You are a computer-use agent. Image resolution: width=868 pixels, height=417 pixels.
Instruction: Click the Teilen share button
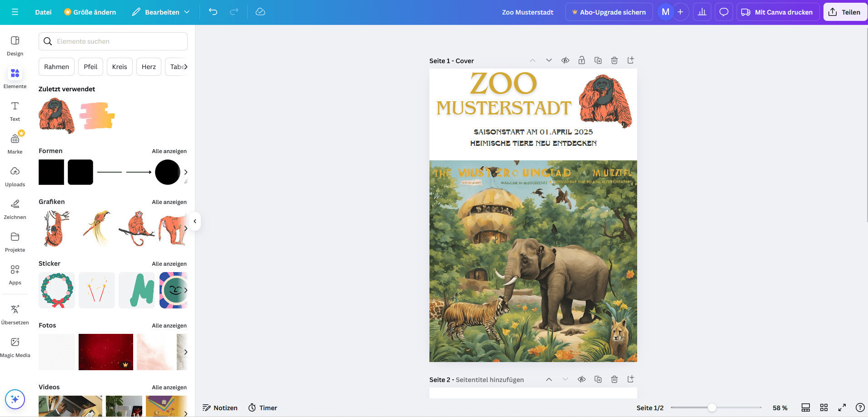[845, 12]
